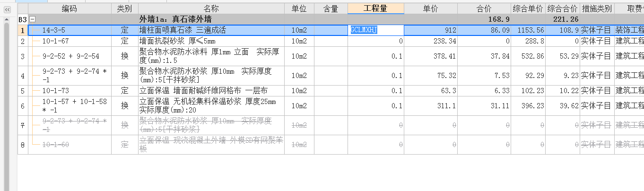Select row number 3 header
The width and height of the screenshot is (644, 191).
click(23, 56)
